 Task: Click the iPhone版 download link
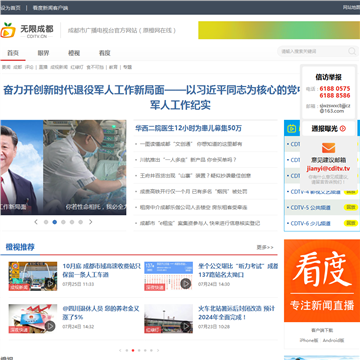(x=309, y=340)
